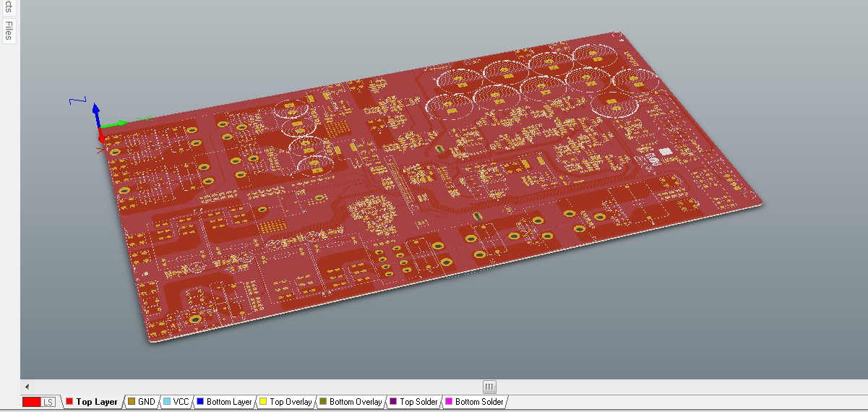Click the yellow Top Overlay color swatch
The height and width of the screenshot is (412, 868).
(263, 402)
